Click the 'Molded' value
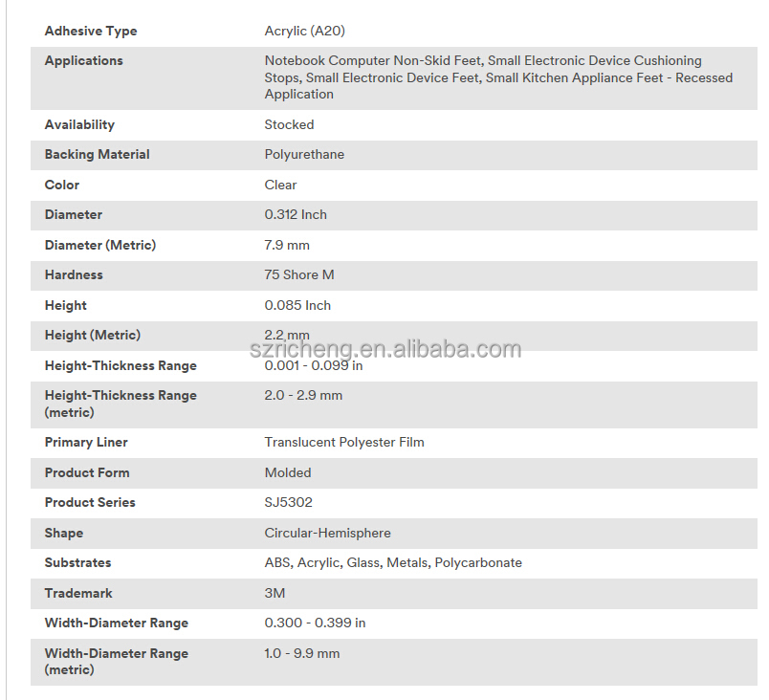 [288, 472]
